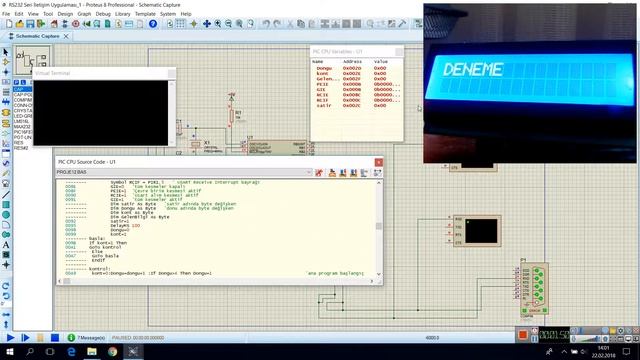The height and width of the screenshot is (360, 640).
Task: Select the 2D Graphics Line tool
Action: [6, 194]
